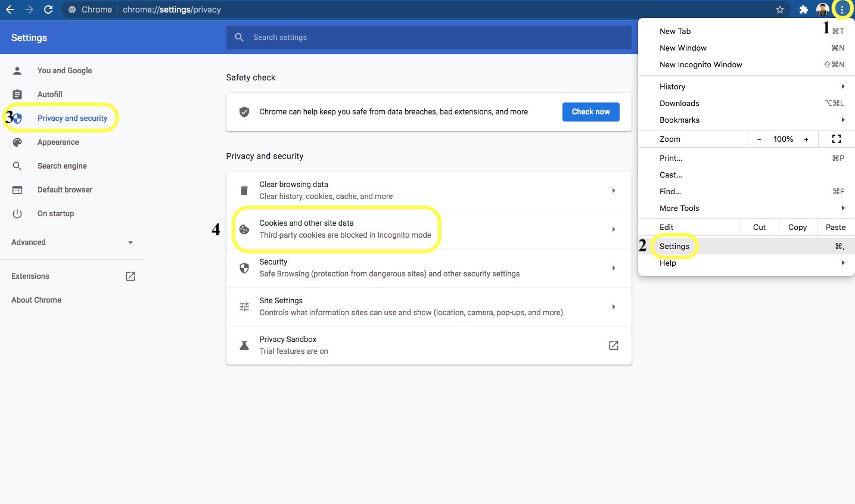Decrease zoom with the minus button
The width and height of the screenshot is (855, 504).
tap(759, 139)
